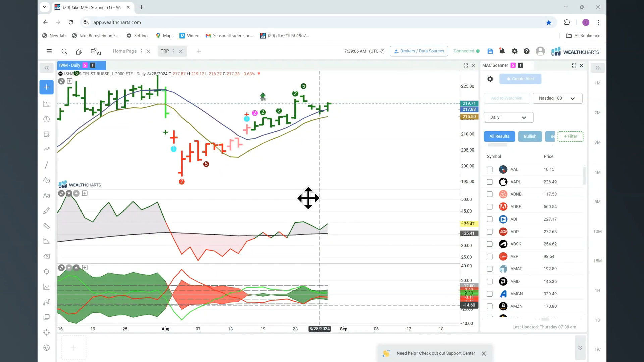Collapse the left sidebar double chevron
644x362 pixels.
(x=47, y=68)
